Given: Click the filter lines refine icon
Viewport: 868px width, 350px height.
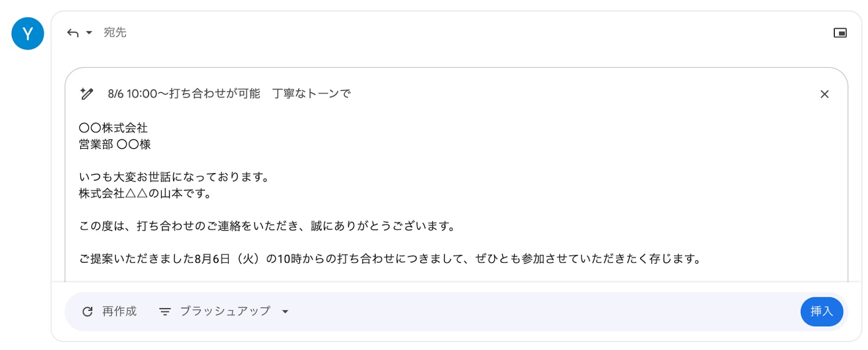Looking at the screenshot, I should [165, 311].
